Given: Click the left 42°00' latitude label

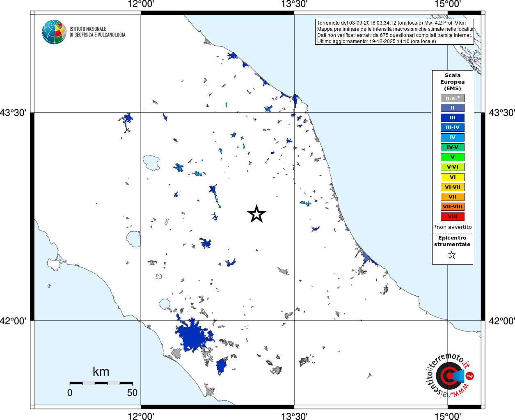Looking at the screenshot, I should click(x=13, y=320).
